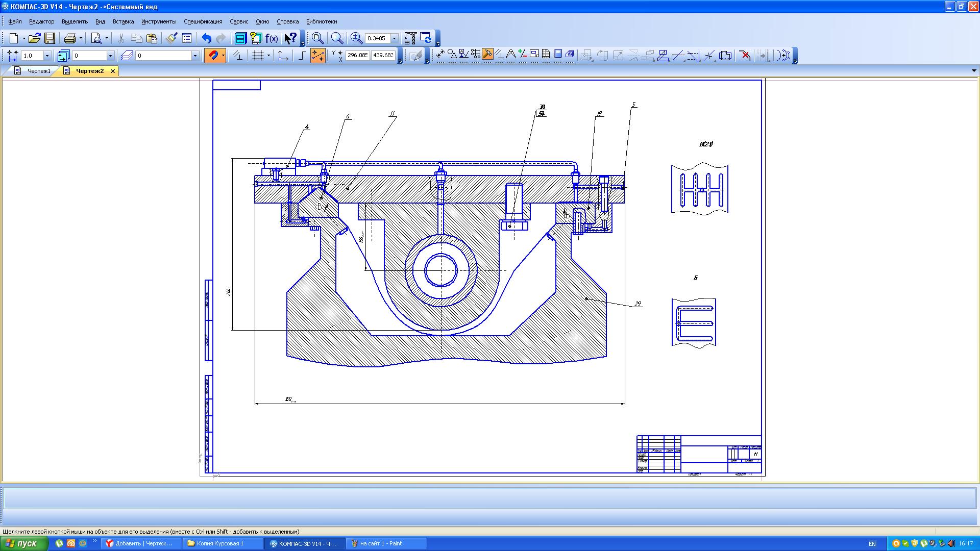Open the Windows Пуск start button
Image resolution: width=980 pixels, height=551 pixels.
(24, 543)
